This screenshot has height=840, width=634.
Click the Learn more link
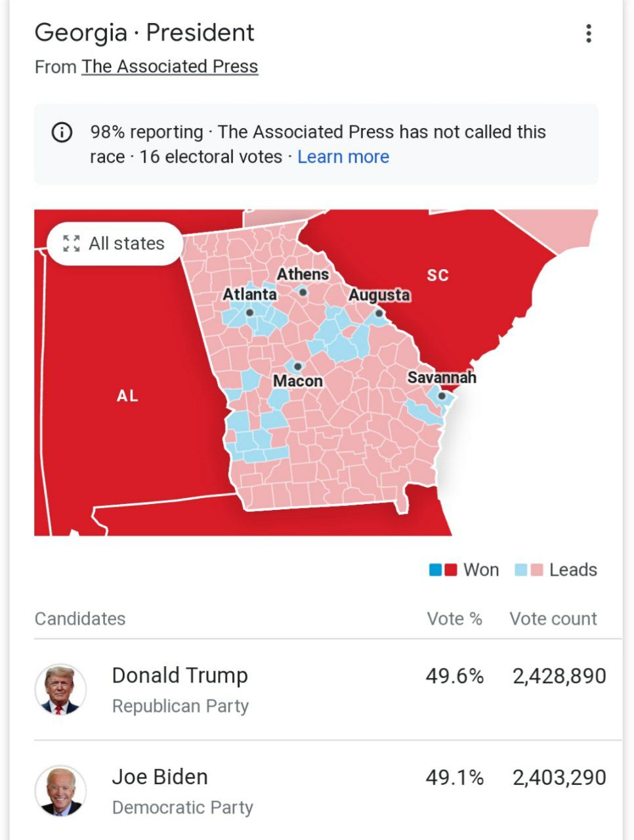343,157
